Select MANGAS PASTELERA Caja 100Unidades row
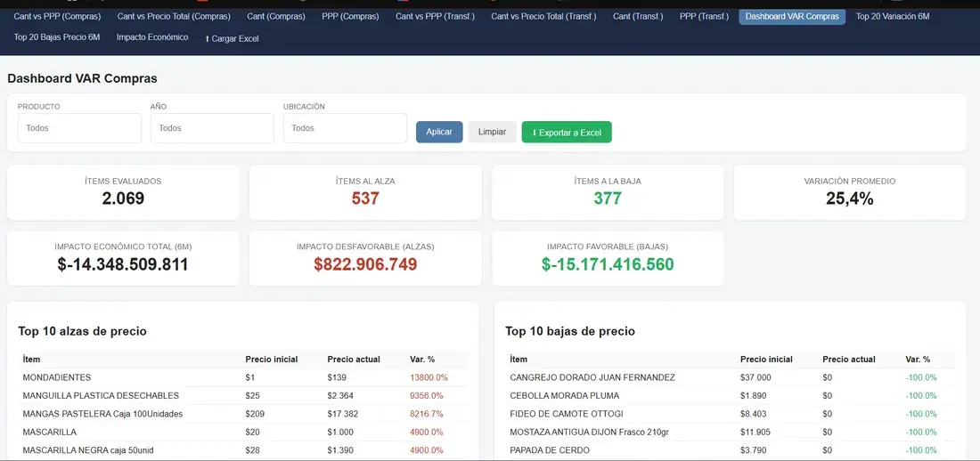 coord(242,414)
